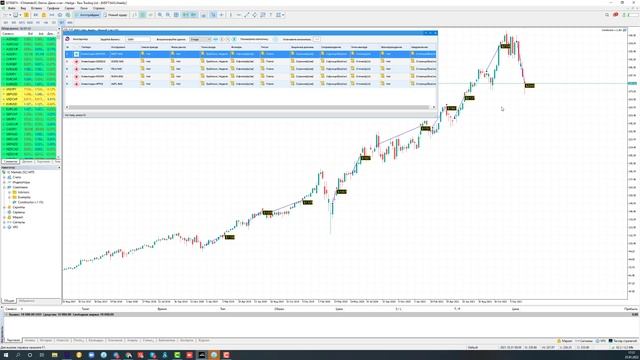The width and height of the screenshot is (640, 360).
Task: Zoom out the chart via toolbar
Action: click(168, 15)
